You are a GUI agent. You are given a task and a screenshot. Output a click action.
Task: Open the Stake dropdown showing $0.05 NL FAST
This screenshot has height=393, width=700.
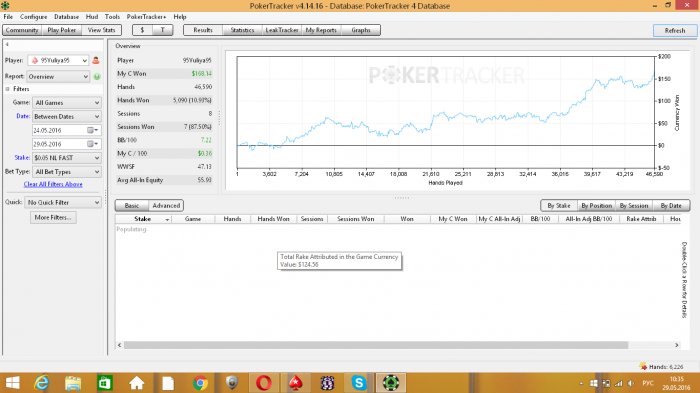click(x=67, y=158)
